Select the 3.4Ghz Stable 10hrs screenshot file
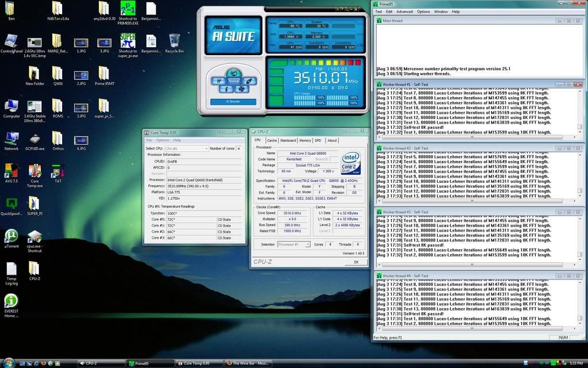The height and width of the screenshot is (368, 588). pos(34,112)
